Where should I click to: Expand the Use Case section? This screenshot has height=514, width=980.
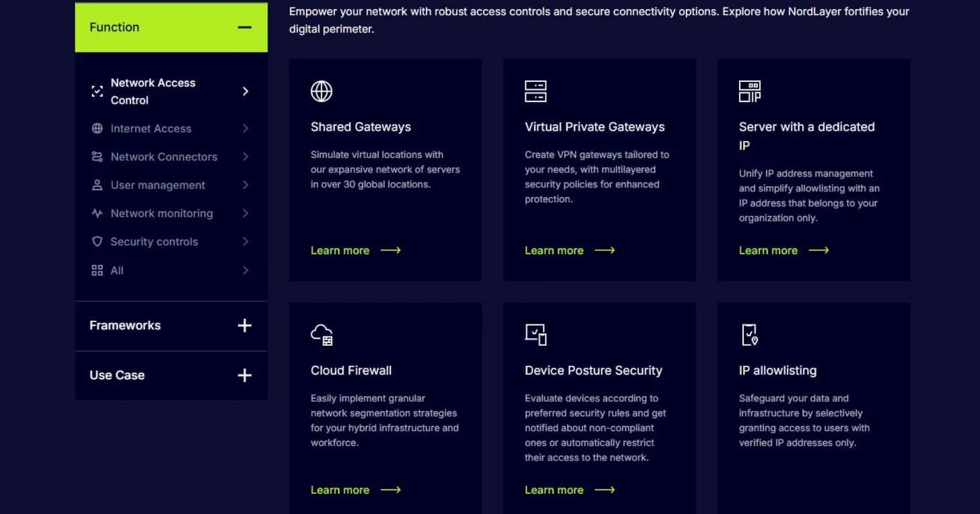click(x=244, y=375)
